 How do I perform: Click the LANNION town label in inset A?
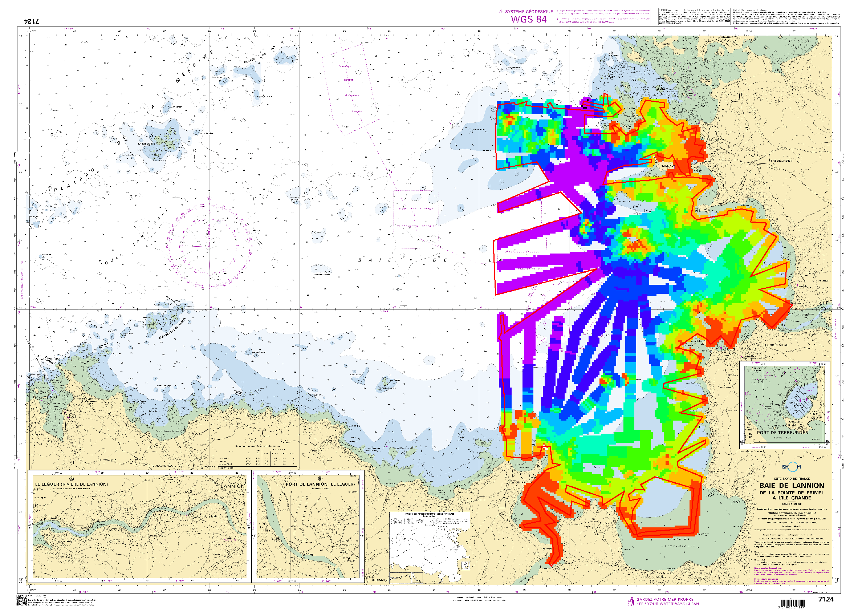[x=233, y=486]
